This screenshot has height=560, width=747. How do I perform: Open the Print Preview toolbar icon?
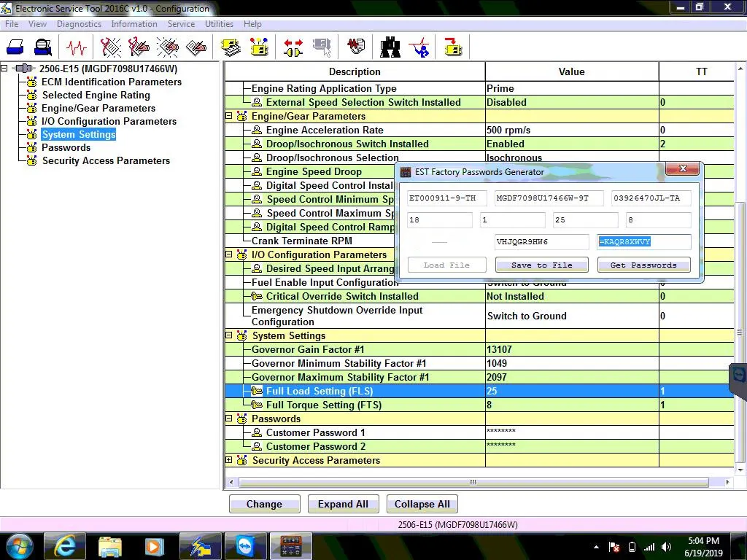[43, 47]
